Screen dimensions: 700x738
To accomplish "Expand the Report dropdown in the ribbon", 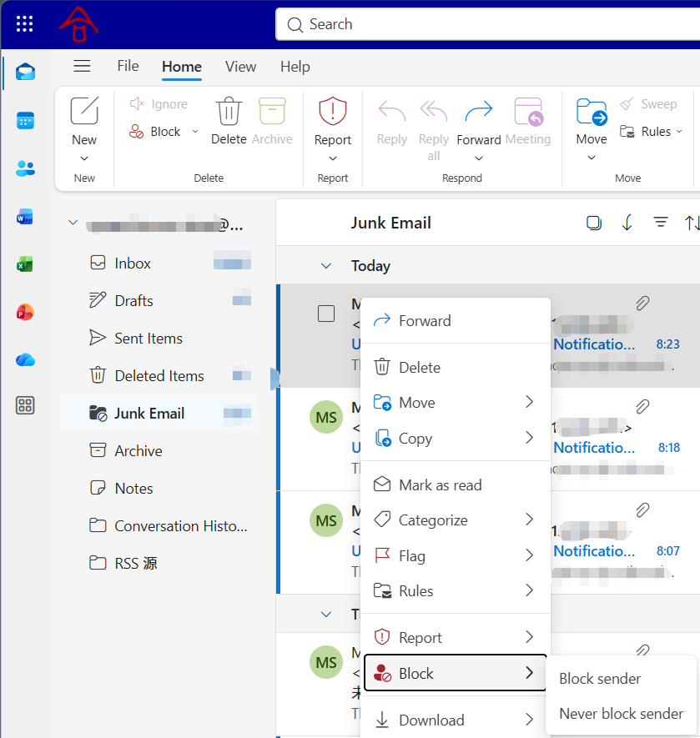I will coord(333,158).
